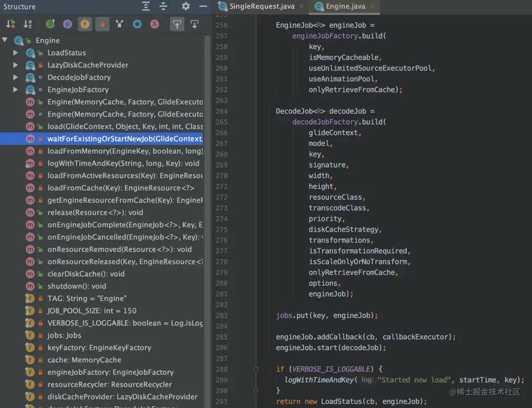Click the class icon beside DecodeJobFactory
This screenshot has width=532, height=408.
click(x=30, y=78)
